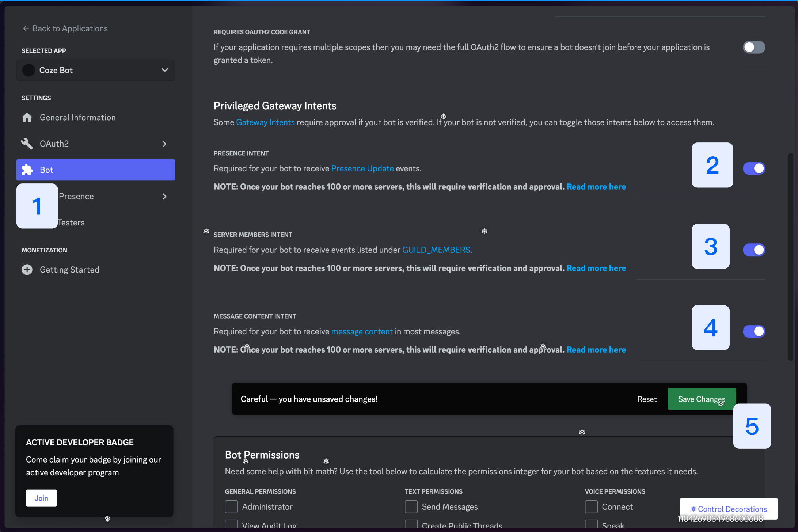The height and width of the screenshot is (532, 798).
Task: Expand the Presence submenu chevron
Action: click(164, 197)
